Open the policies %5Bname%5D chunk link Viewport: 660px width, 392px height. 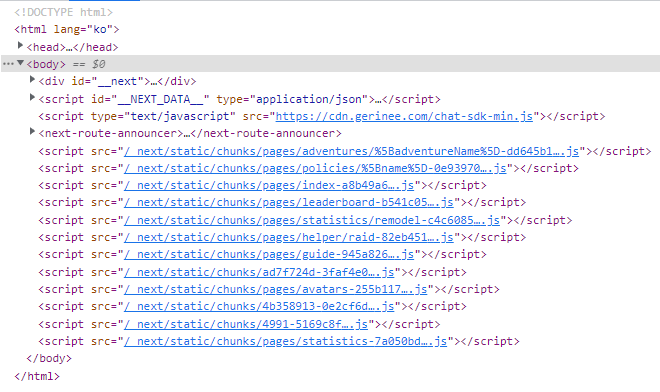pos(315,168)
